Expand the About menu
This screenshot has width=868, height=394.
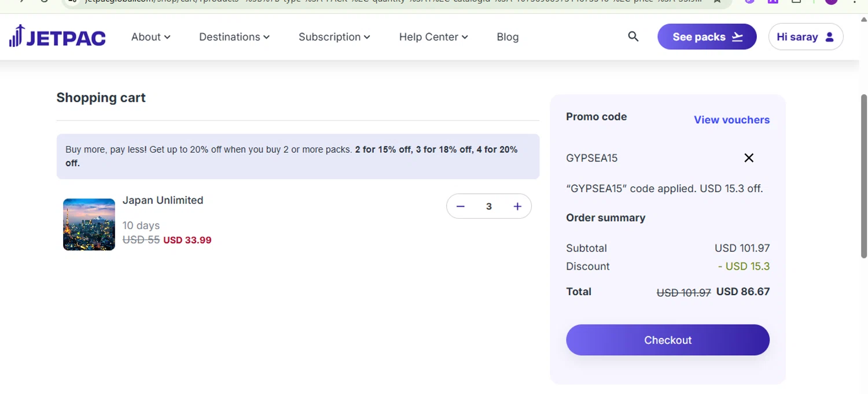coord(150,37)
